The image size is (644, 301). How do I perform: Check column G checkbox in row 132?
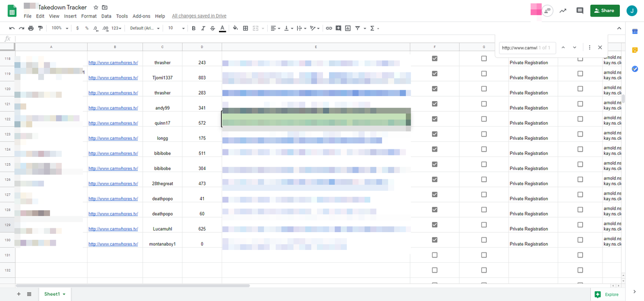click(x=484, y=270)
